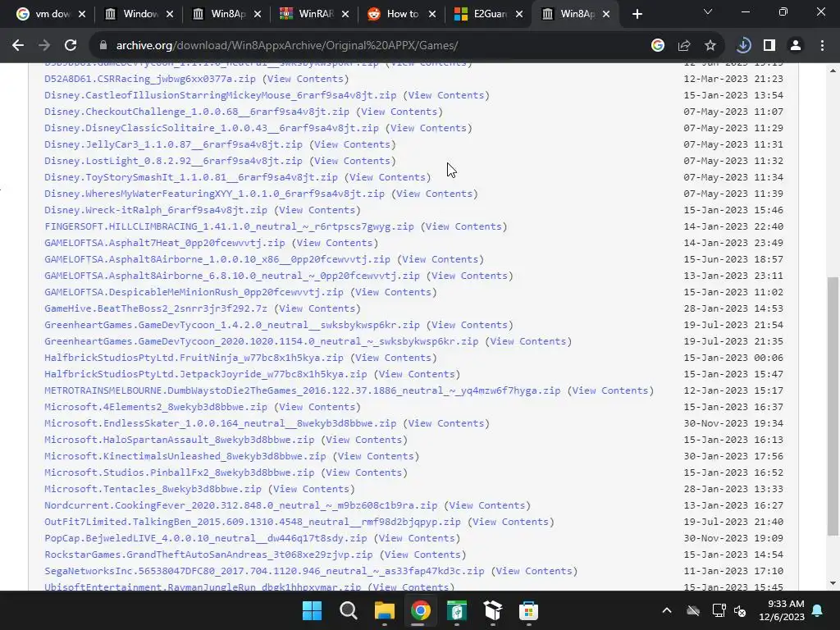This screenshot has height=630, width=840.
Task: Click date '30-Nov-2023 19:34' for EndlessSkater
Action: pos(733,424)
